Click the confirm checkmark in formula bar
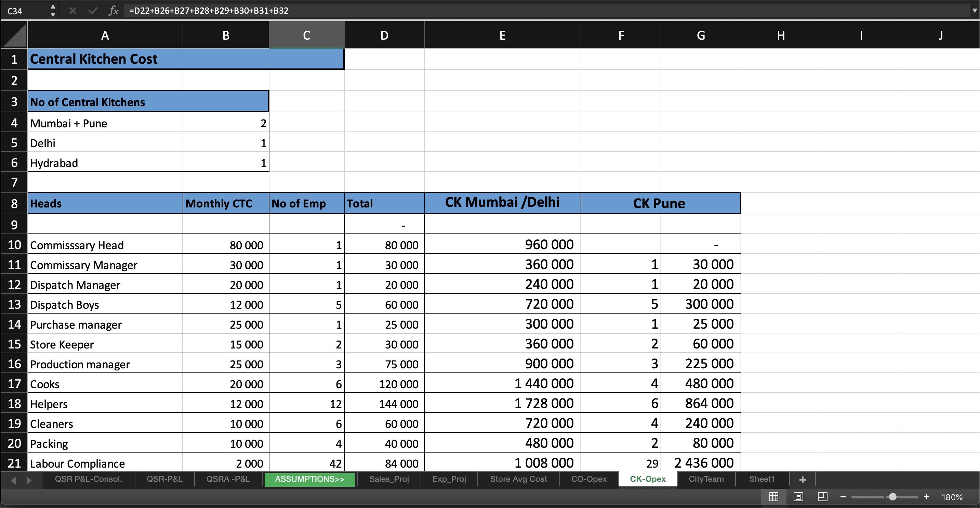Viewport: 980px width, 508px height. (x=92, y=10)
